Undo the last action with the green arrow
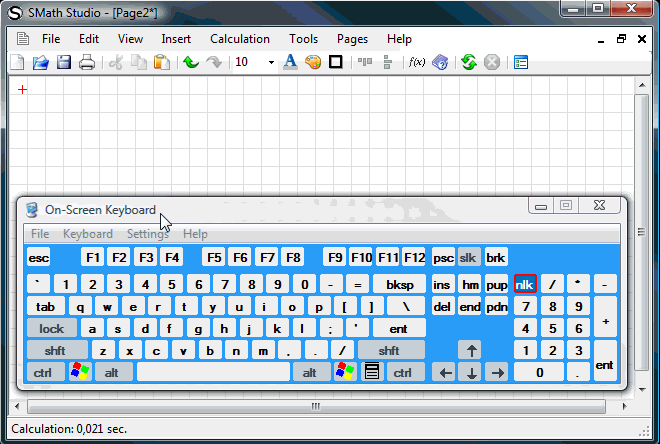Viewport: 660px width, 444px height. [x=191, y=62]
